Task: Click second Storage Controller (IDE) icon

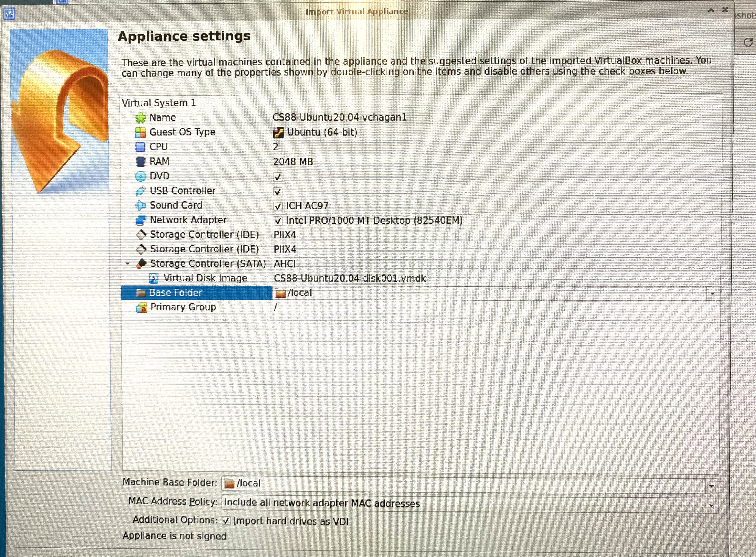Action: click(141, 249)
